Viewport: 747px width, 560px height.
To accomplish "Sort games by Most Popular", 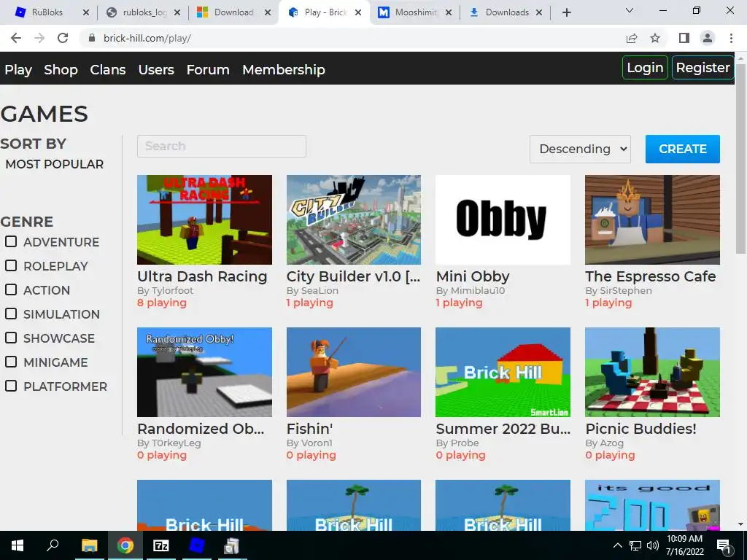I will click(54, 164).
